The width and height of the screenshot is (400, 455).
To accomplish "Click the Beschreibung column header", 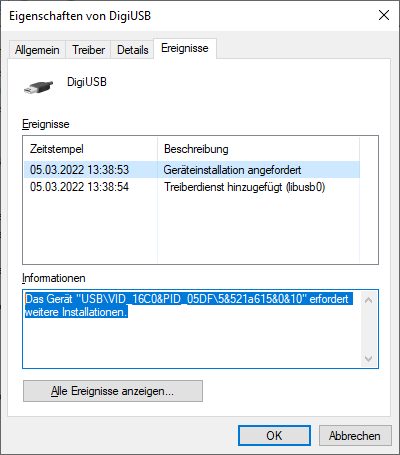I will click(258, 149).
